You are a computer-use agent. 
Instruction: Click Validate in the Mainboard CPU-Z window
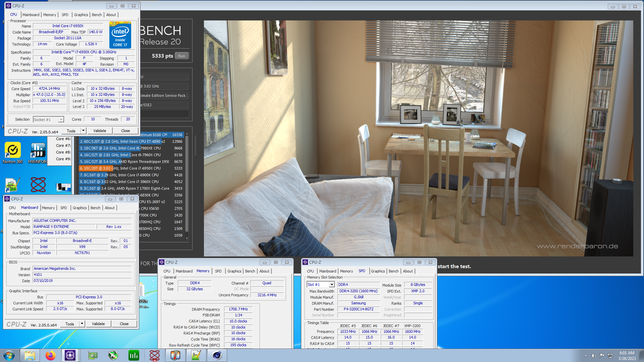(98, 324)
